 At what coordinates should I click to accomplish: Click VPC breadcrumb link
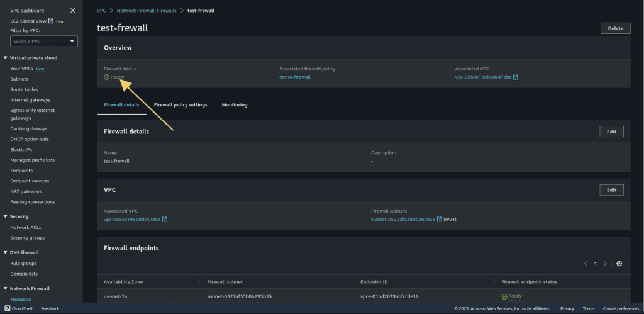(101, 11)
